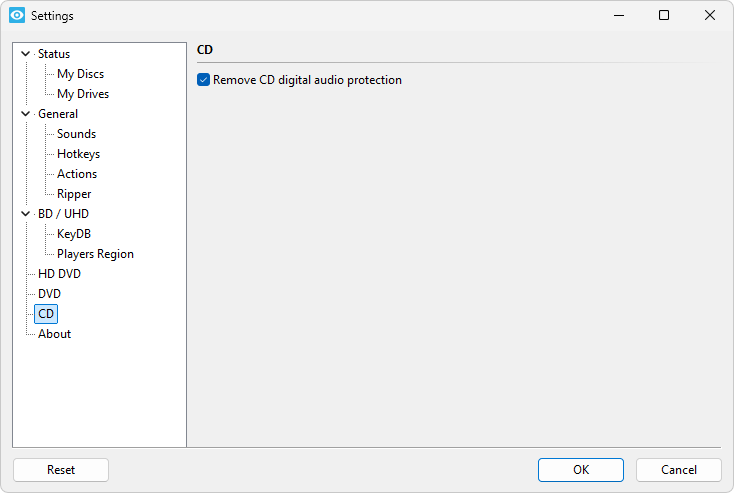
Task: Open KeyDB settings page
Action: 74,234
